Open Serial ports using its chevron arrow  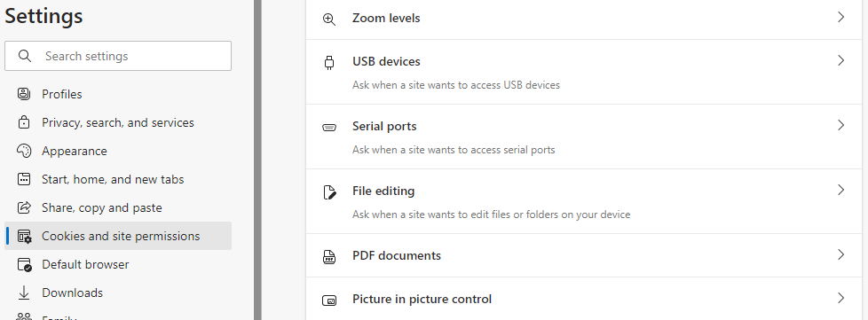[x=840, y=125]
